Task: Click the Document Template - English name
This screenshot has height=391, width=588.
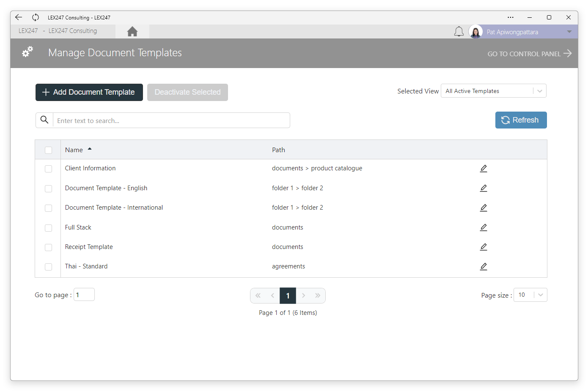Action: (106, 188)
